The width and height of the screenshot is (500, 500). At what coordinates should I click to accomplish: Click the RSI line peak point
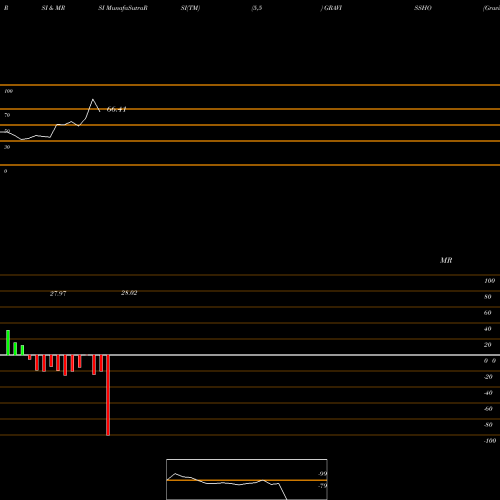coord(93,99)
